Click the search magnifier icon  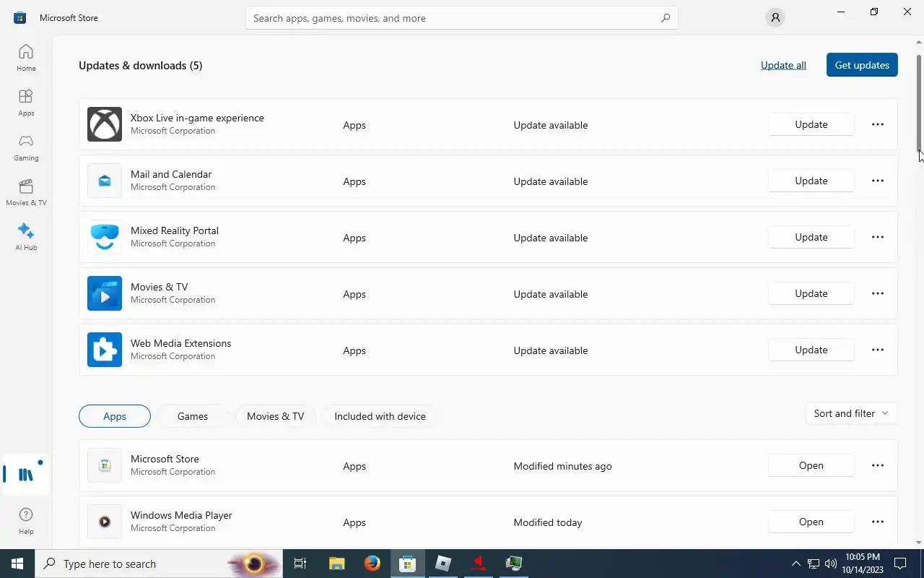coord(666,18)
